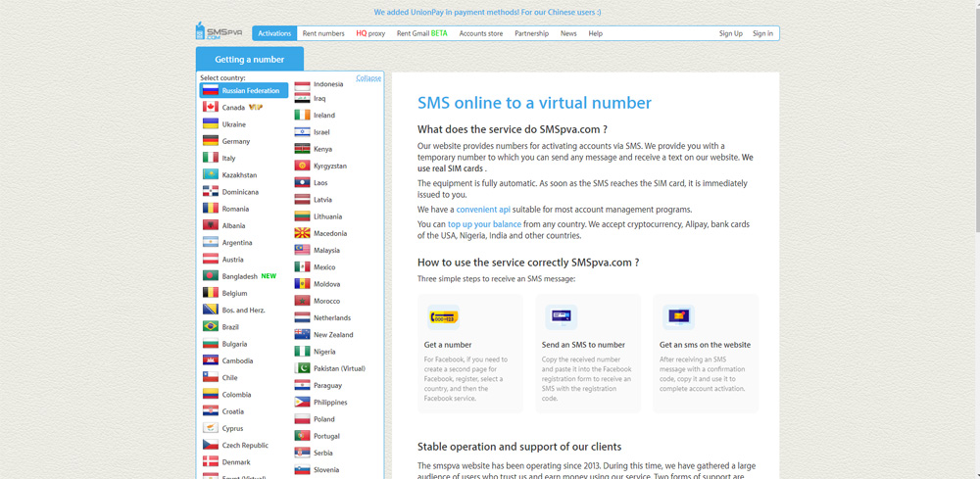This screenshot has height=479, width=980.
Task: Open the HQ proxy menu item
Action: (x=370, y=33)
